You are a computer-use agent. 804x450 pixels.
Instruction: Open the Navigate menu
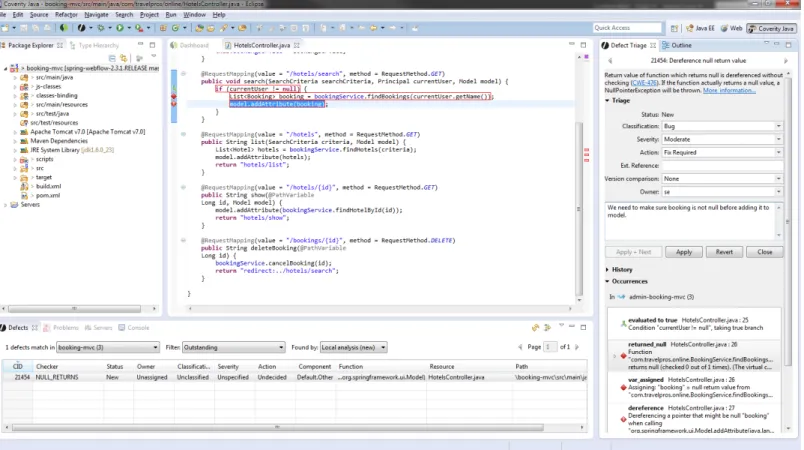96,15
